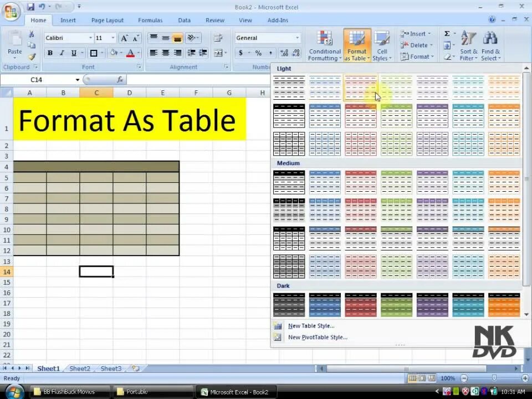
Task: Switch to the Formulas tab
Action: [150, 21]
